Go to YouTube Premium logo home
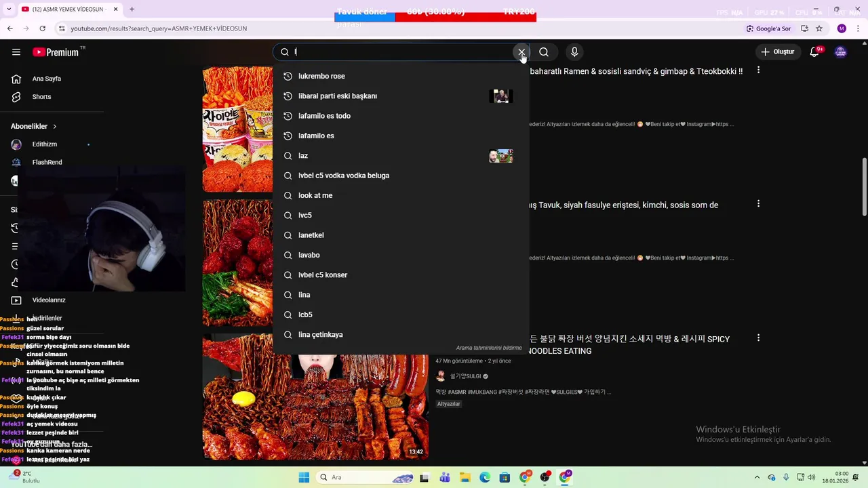The height and width of the screenshot is (488, 868). pyautogui.click(x=55, y=52)
